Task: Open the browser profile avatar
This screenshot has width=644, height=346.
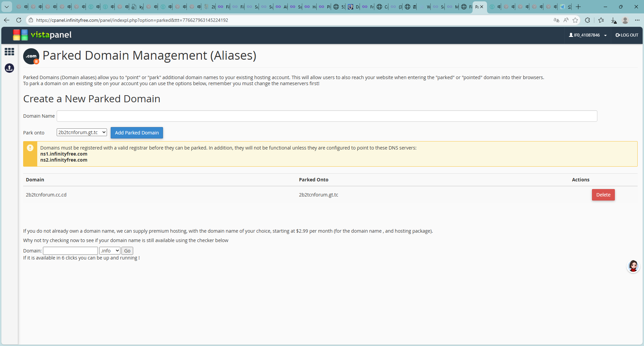Action: [625, 20]
